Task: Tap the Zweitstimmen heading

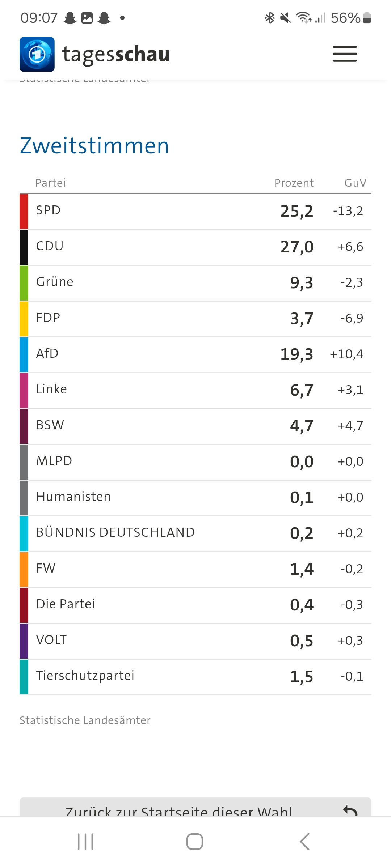Action: point(94,146)
